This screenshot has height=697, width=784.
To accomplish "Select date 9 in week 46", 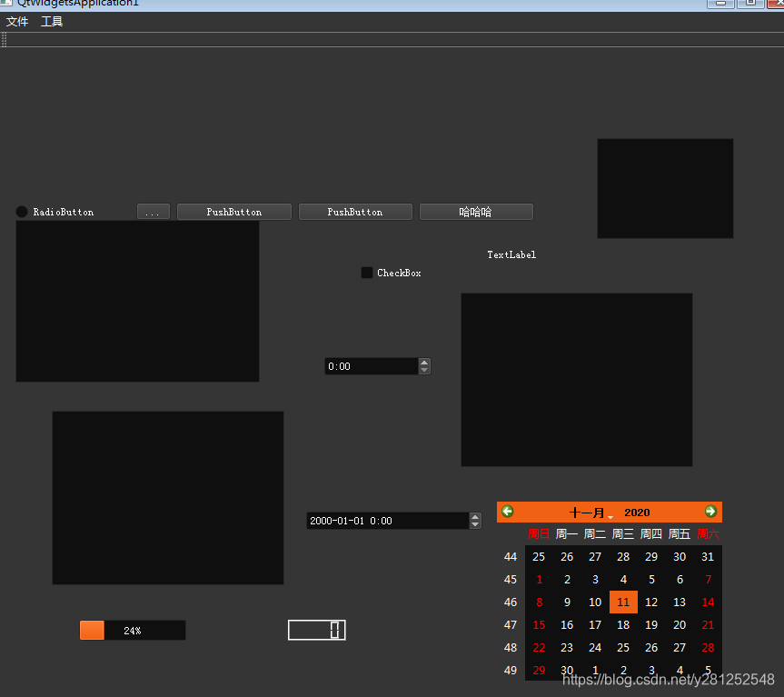I will [x=567, y=602].
